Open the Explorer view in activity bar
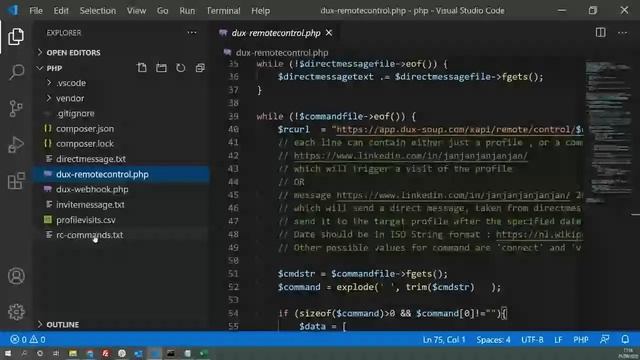The image size is (640, 360). coord(16,37)
